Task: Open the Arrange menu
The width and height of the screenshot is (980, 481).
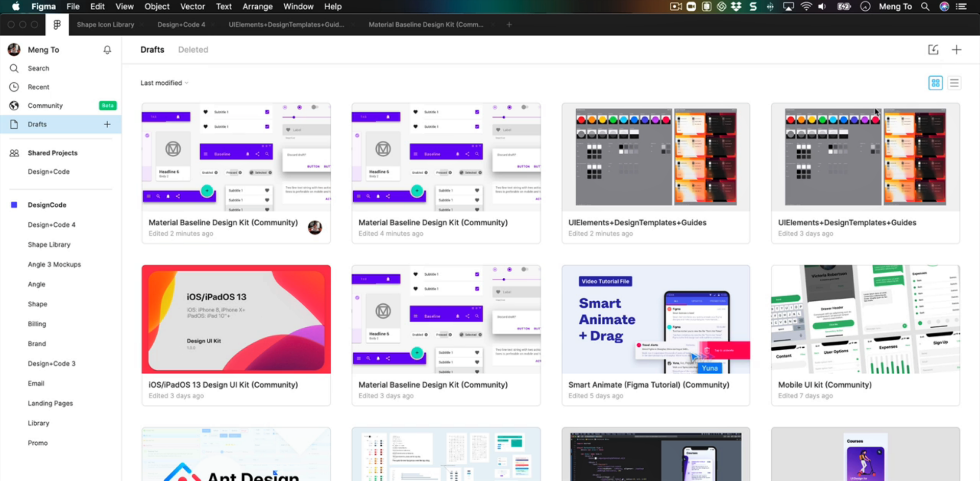Action: coord(257,6)
